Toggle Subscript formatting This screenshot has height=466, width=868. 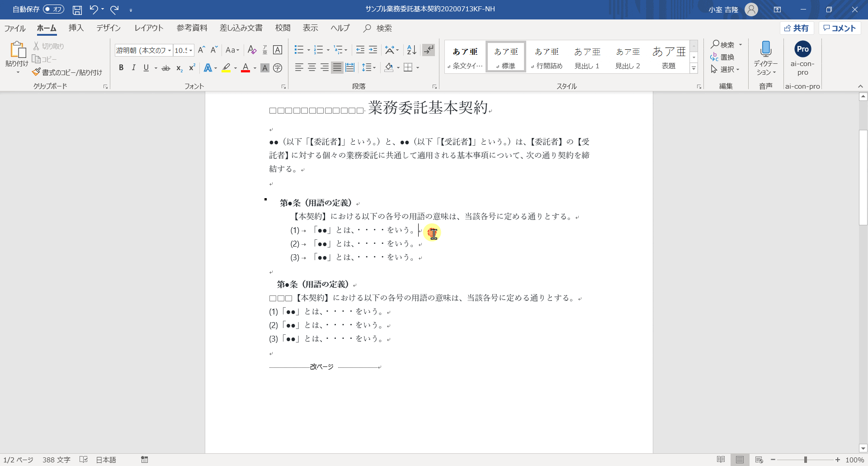(179, 68)
